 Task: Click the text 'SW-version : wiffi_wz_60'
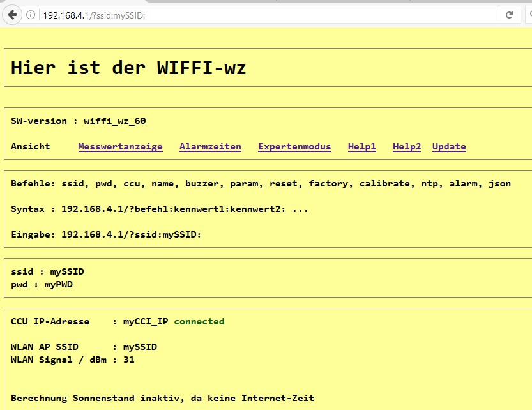(79, 121)
